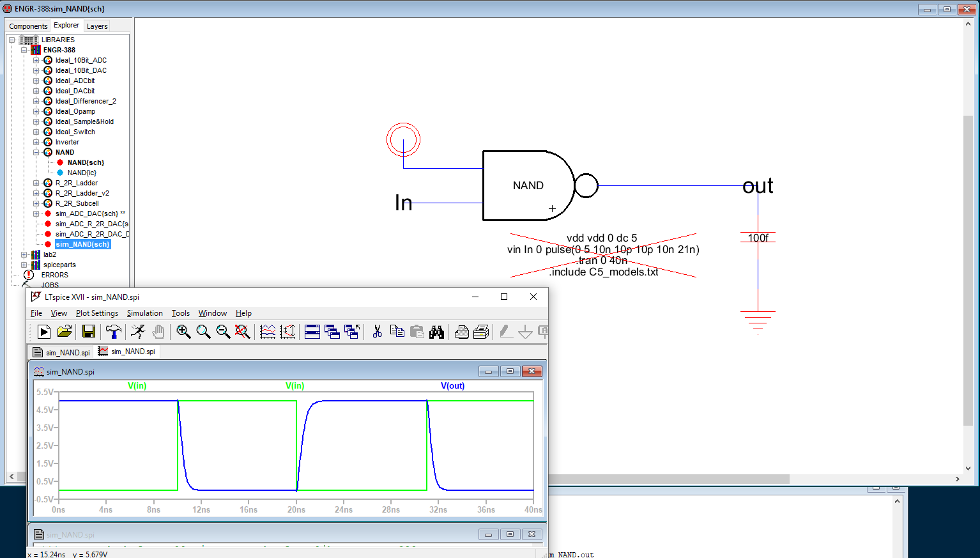Click the Zoom Out magnifier icon
This screenshot has width=980, height=558.
(x=223, y=331)
